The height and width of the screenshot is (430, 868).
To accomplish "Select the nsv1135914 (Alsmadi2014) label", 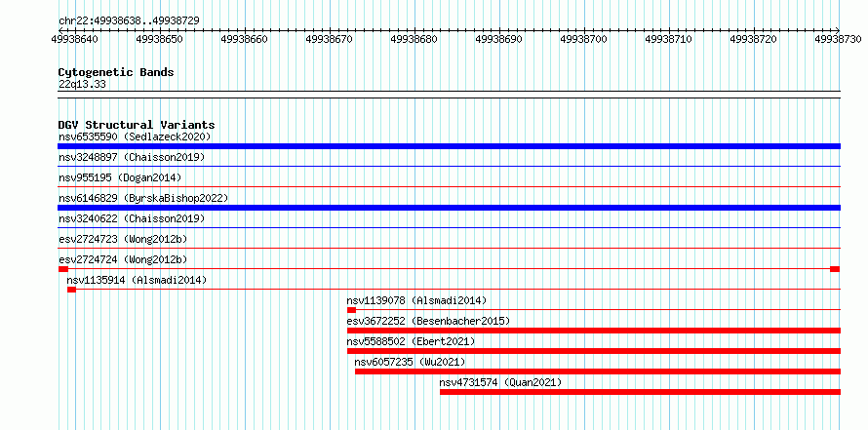I will click(137, 280).
